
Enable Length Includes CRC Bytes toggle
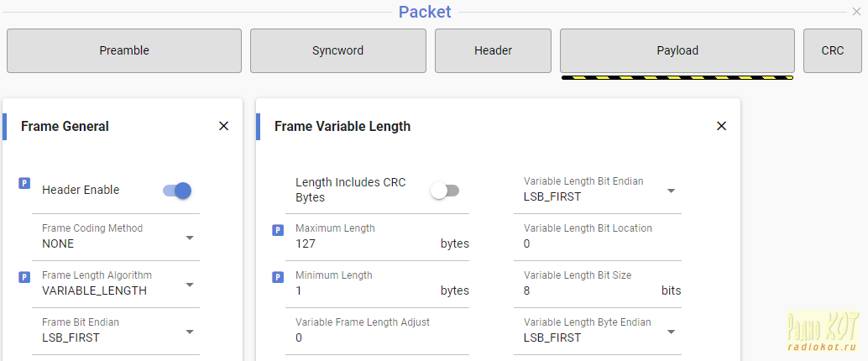[x=445, y=191]
